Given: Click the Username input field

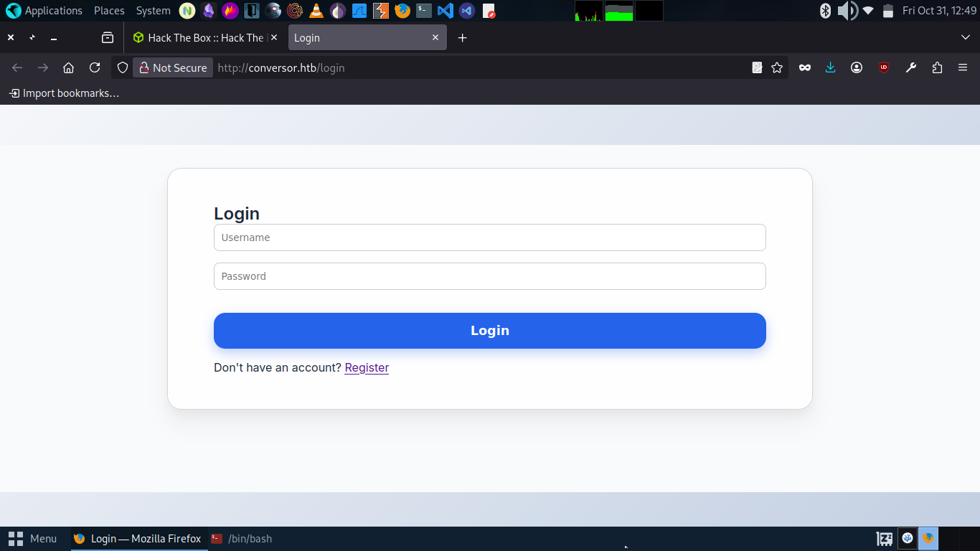Looking at the screenshot, I should (x=490, y=237).
